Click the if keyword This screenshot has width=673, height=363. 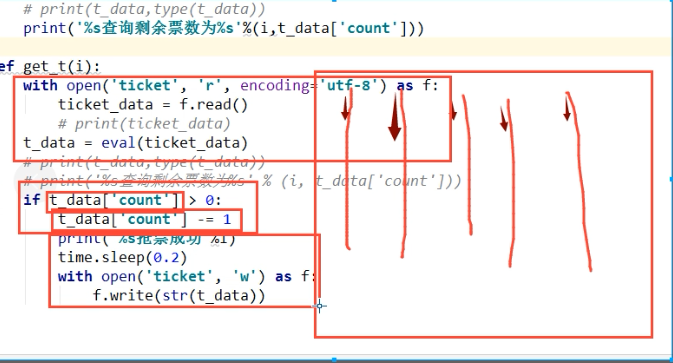32,200
